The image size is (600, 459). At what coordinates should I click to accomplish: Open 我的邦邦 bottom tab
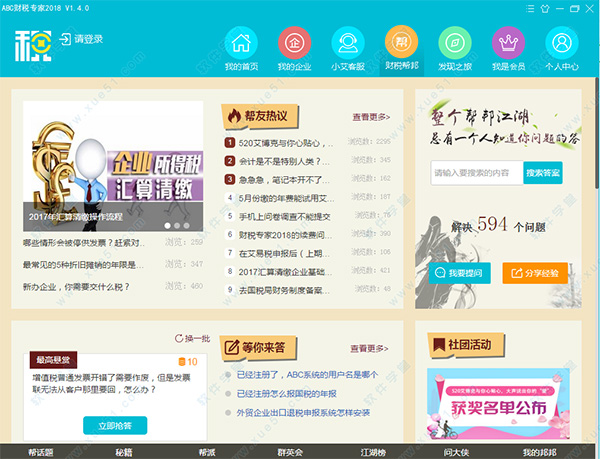pyautogui.click(x=540, y=452)
